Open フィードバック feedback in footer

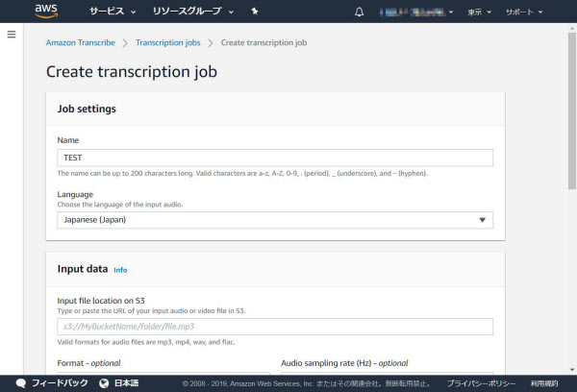click(x=60, y=383)
